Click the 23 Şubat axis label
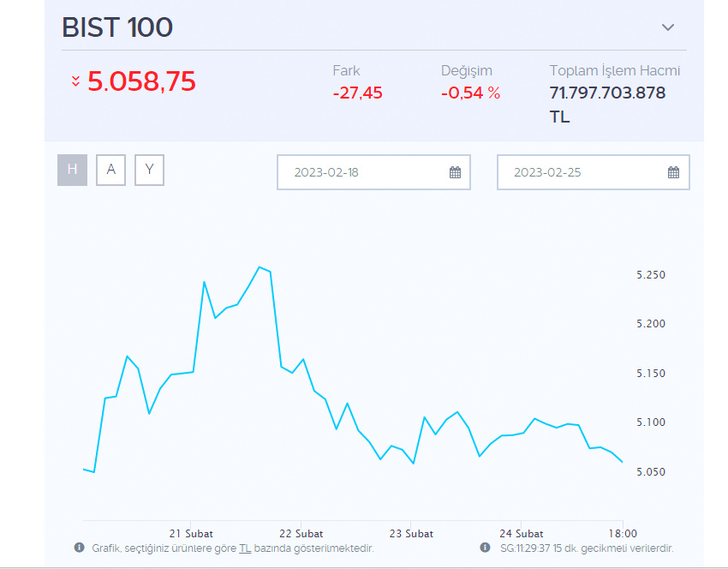Screen dimensions: 728x569 click(411, 534)
